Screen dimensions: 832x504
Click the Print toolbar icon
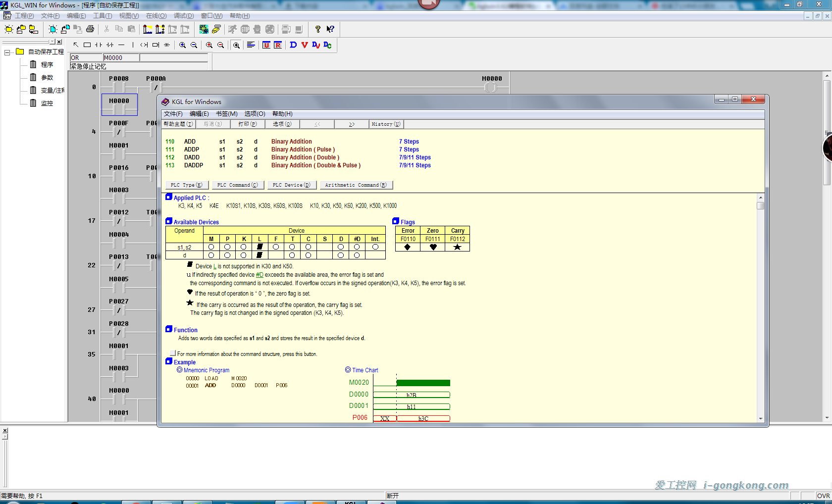[90, 29]
